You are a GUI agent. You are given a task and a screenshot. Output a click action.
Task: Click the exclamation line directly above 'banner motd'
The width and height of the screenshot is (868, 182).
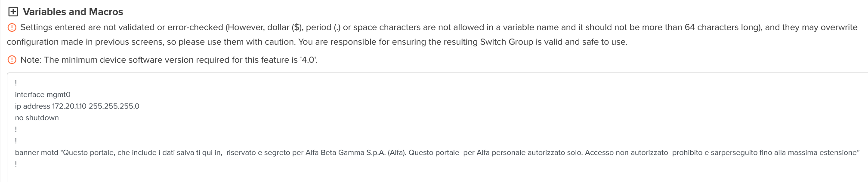click(x=16, y=141)
